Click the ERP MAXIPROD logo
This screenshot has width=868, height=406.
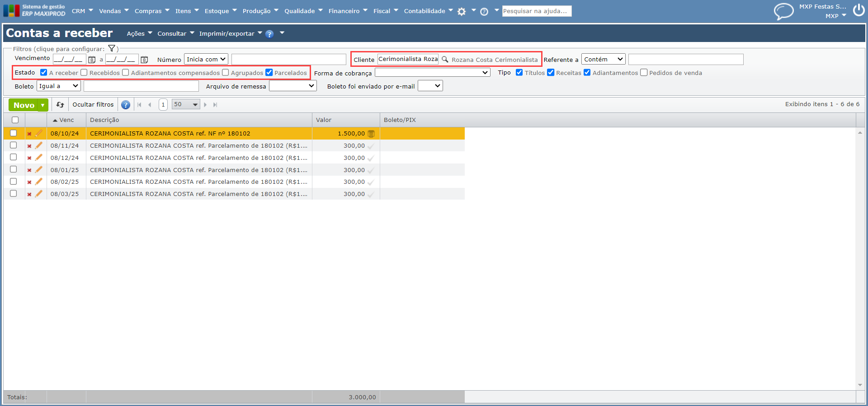click(34, 10)
